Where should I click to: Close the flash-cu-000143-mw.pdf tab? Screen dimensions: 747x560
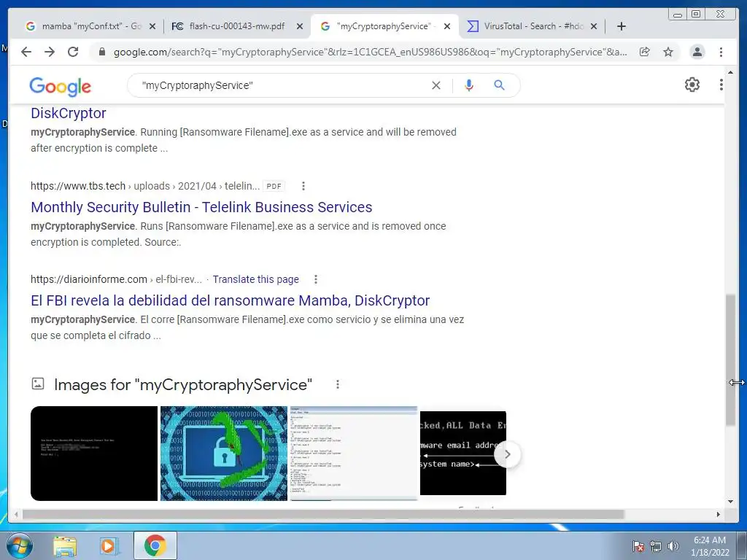click(300, 26)
